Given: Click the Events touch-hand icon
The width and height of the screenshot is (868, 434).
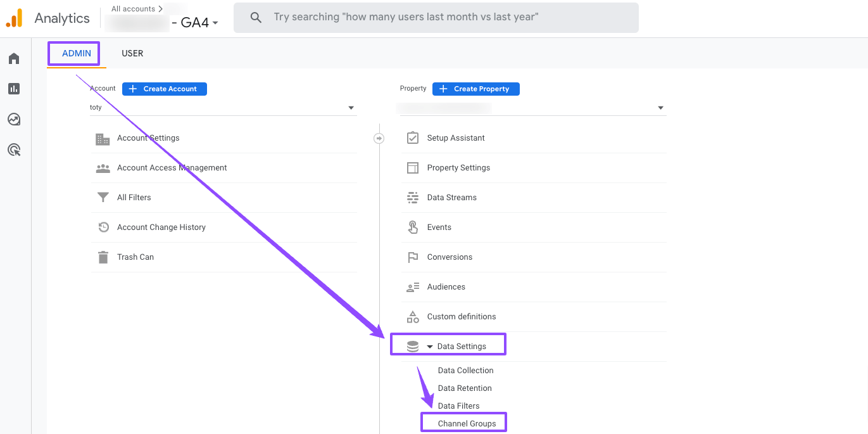Looking at the screenshot, I should (x=413, y=227).
